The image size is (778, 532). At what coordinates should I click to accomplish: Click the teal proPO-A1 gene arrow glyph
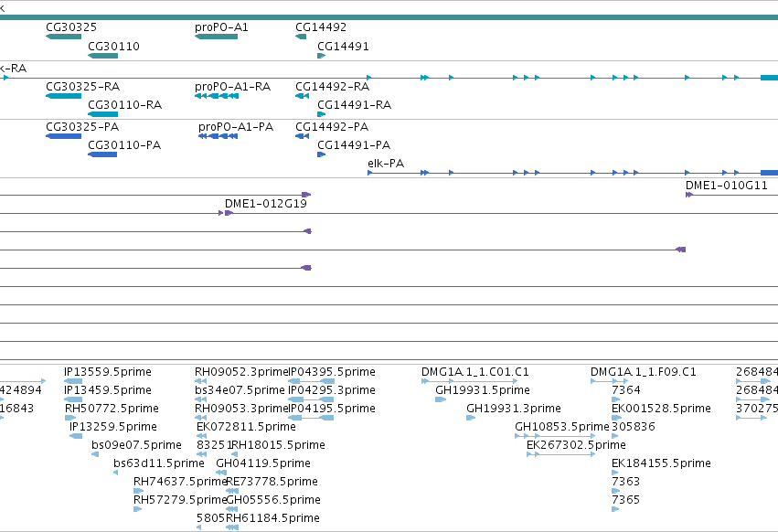pyautogui.click(x=216, y=37)
